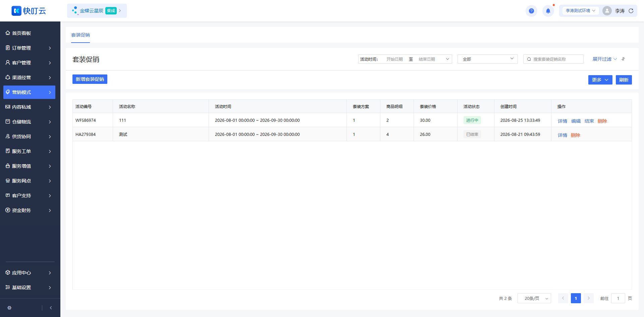Click the 快叮云 logo
Viewport: 644px width, 317px height.
[29, 11]
